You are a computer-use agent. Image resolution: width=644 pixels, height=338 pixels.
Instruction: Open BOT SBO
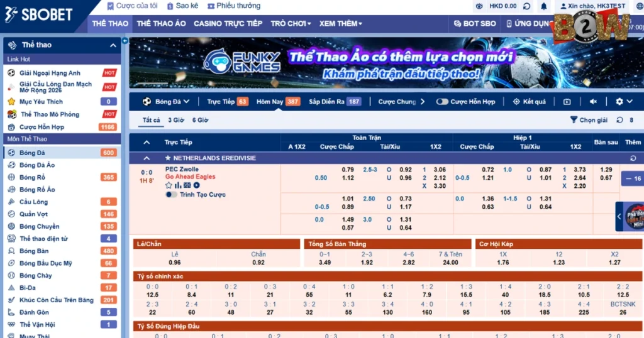click(474, 23)
